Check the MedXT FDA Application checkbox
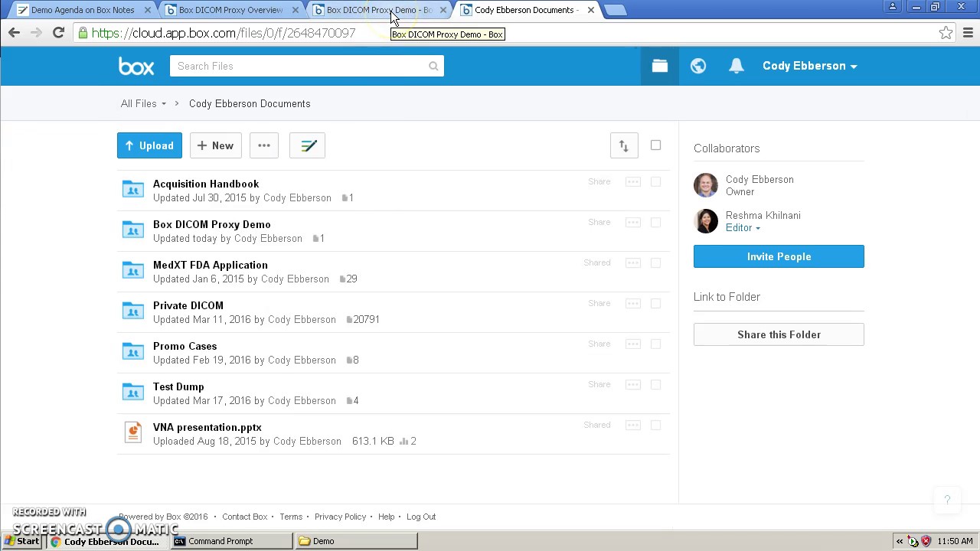The image size is (980, 551). (x=655, y=263)
